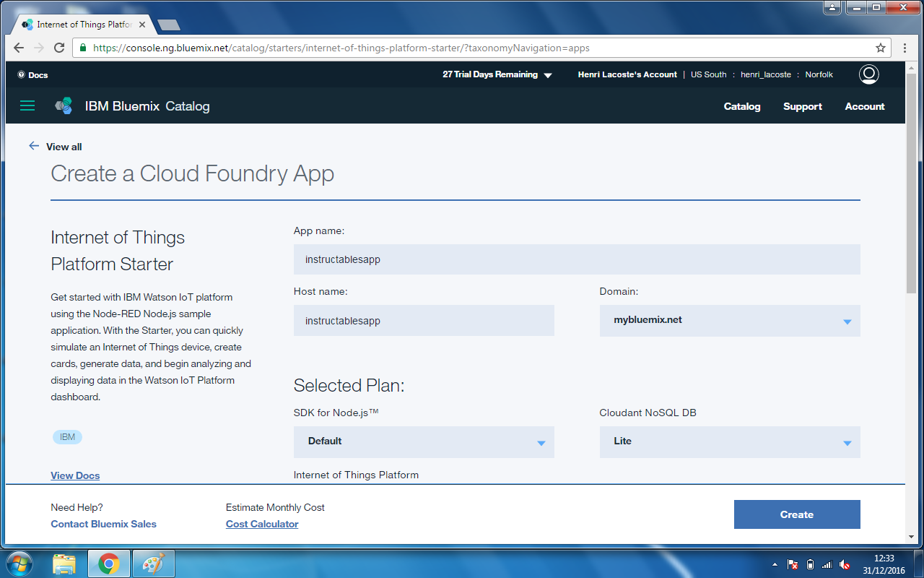
Task: Click the Action Center flag icon
Action: coord(793,564)
